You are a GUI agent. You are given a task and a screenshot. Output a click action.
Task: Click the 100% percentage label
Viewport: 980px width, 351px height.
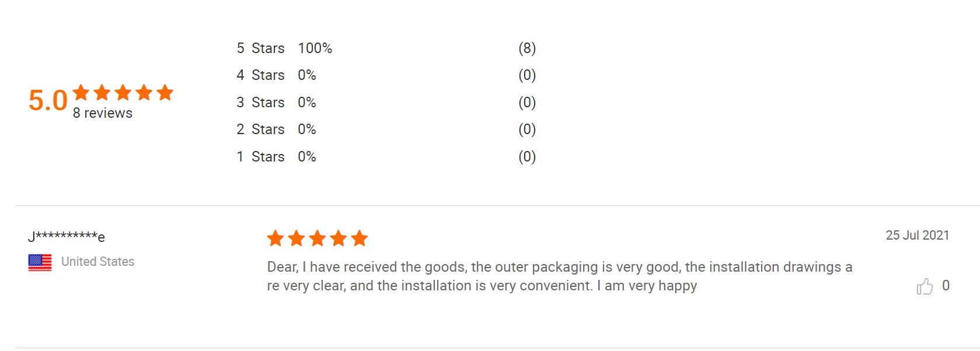[315, 48]
